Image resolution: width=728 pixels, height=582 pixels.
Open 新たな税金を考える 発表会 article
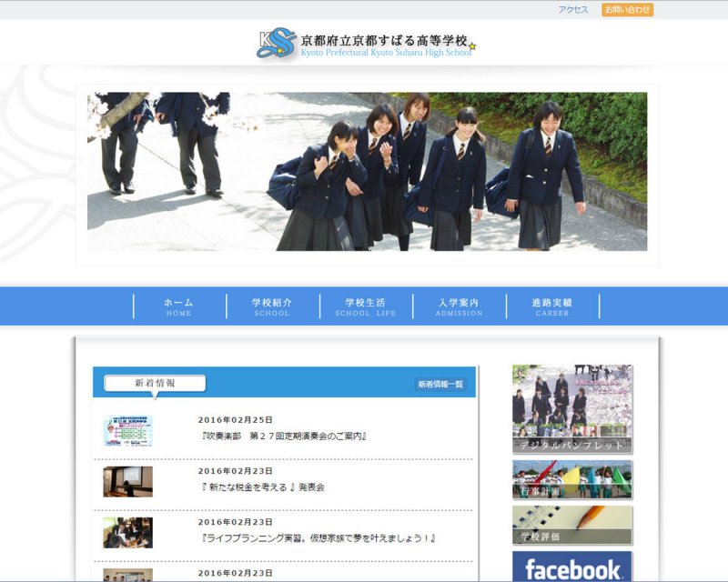263,487
